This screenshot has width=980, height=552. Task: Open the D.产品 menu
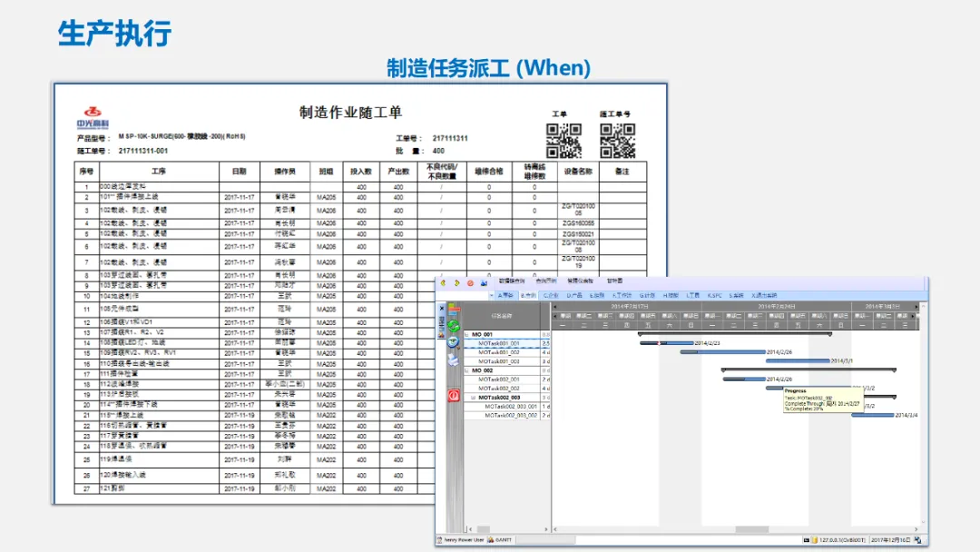574,296
